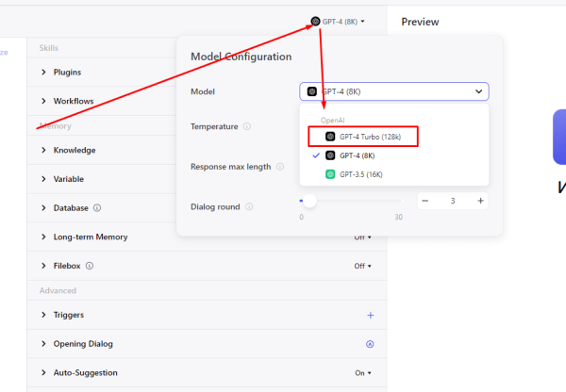This screenshot has height=392, width=566.
Task: Click the purple app icon in Preview
Action: 559,138
